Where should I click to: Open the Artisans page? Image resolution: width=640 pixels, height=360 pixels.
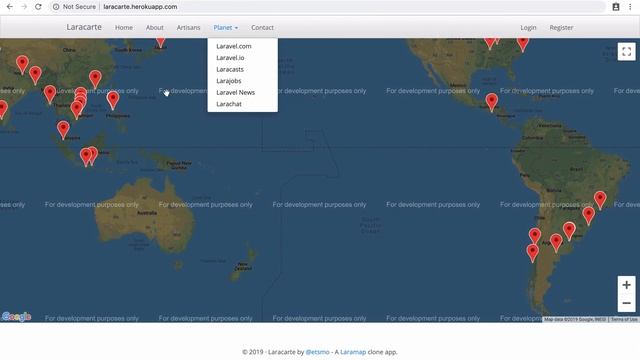189,27
